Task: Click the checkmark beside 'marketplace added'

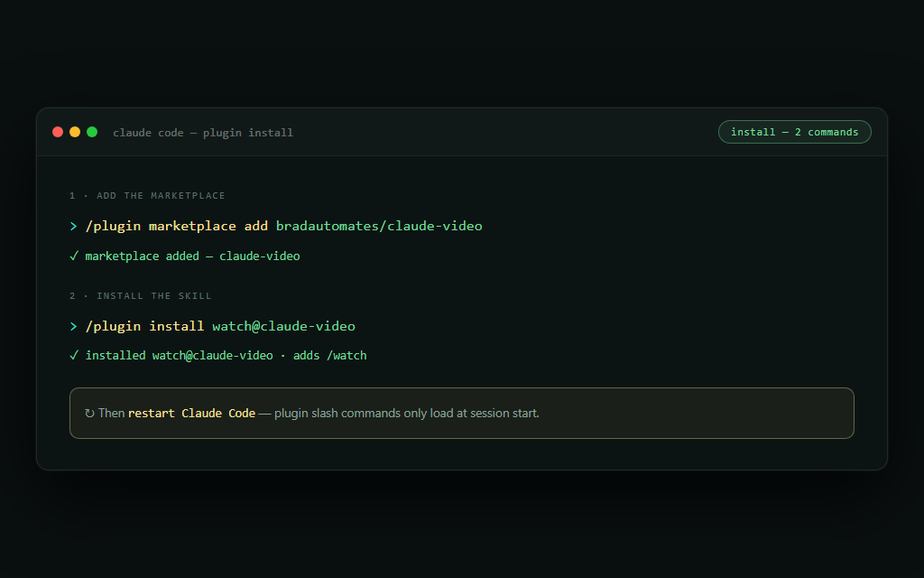Action: (74, 256)
